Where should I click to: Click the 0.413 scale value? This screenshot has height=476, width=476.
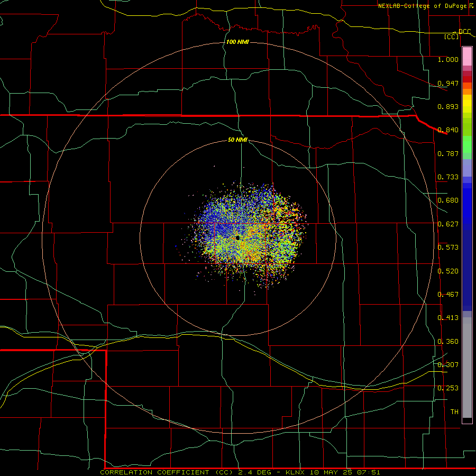pyautogui.click(x=448, y=318)
